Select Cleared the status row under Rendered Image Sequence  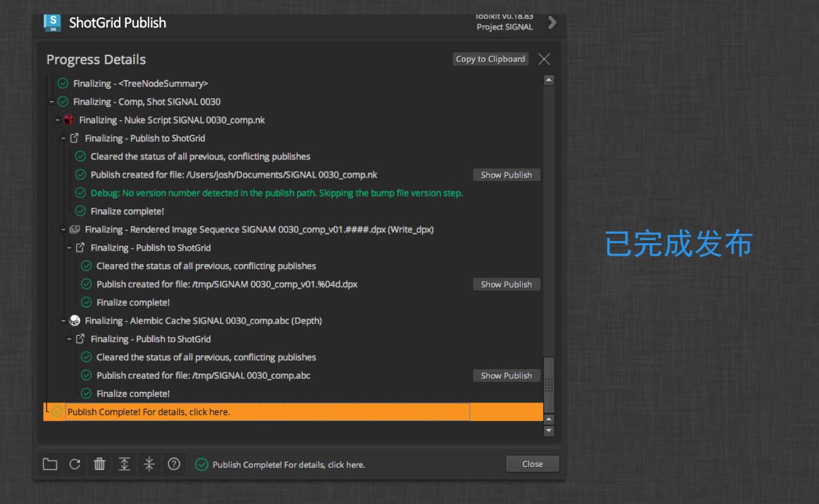[206, 266]
